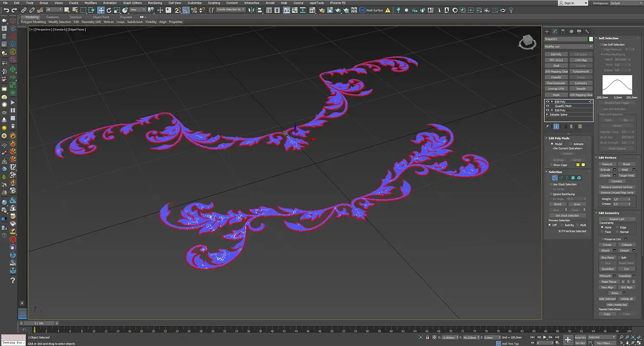Screen dimensions: 644x346
Task: Open the Rendering menu
Action: coord(155,3)
